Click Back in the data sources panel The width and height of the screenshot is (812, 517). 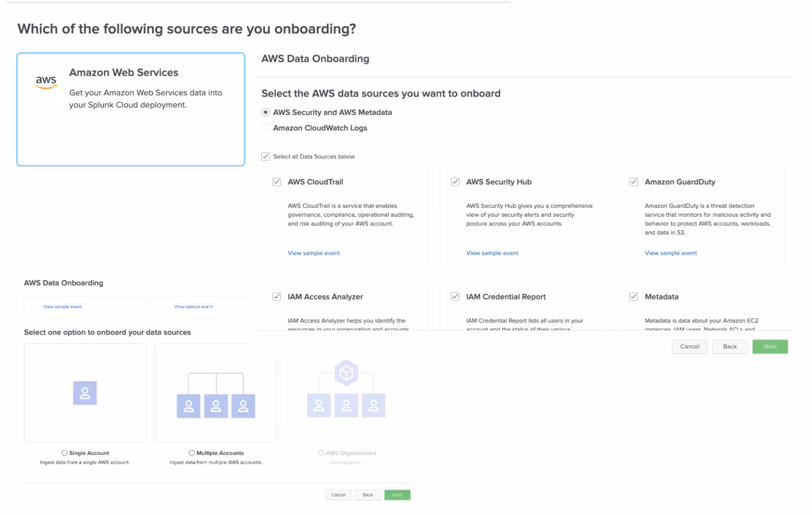(x=730, y=347)
